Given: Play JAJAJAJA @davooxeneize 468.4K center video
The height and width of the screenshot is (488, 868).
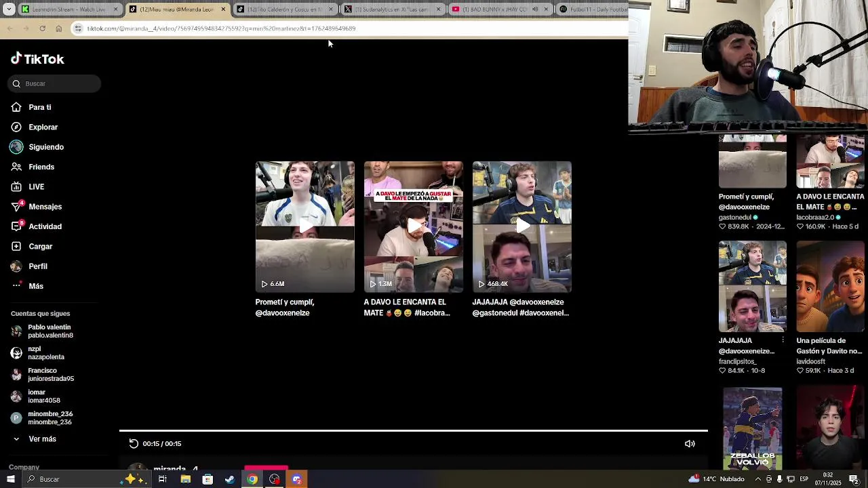Looking at the screenshot, I should (522, 226).
